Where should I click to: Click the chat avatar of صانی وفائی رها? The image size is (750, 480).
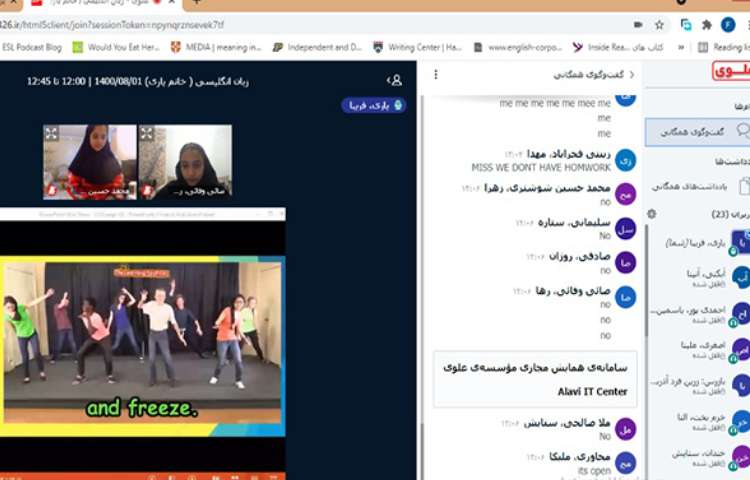tap(625, 297)
